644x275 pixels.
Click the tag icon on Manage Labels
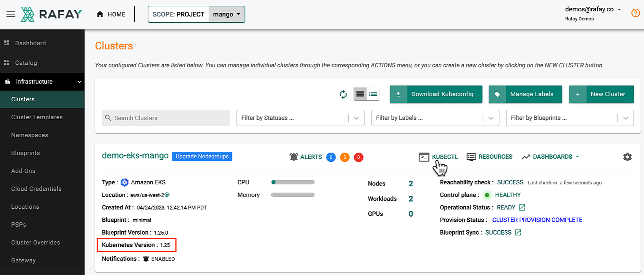[x=497, y=94]
